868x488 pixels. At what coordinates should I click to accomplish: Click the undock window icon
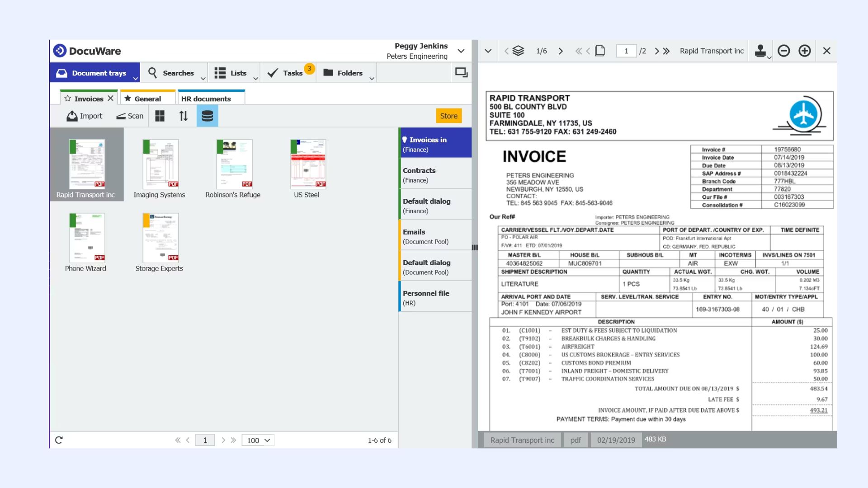[461, 72]
